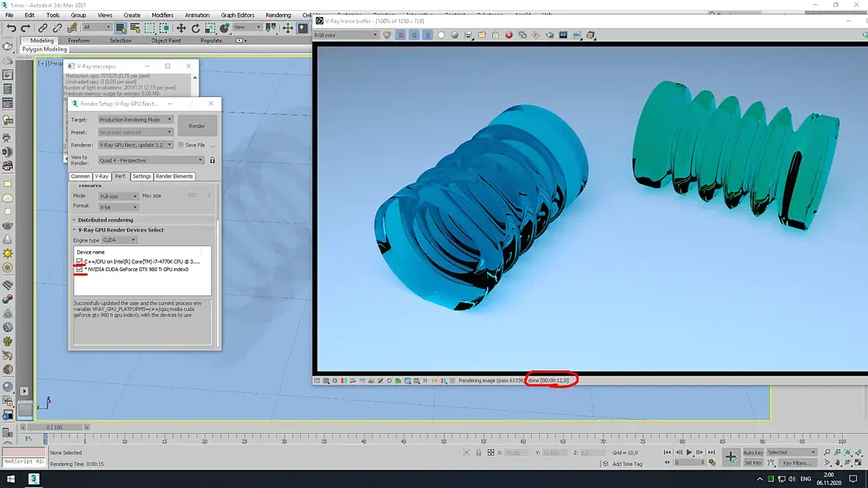Click the Undo arrow in main toolbar
Image resolution: width=868 pixels, height=488 pixels.
[11, 28]
